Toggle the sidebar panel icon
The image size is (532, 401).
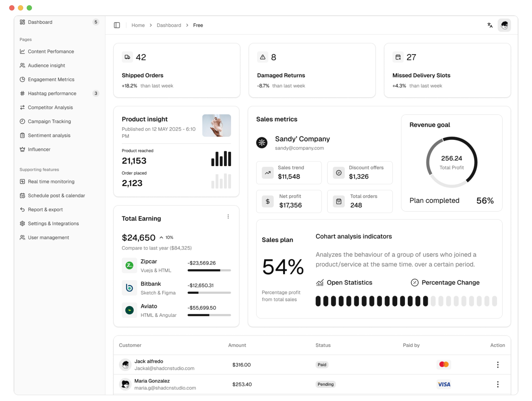[117, 25]
